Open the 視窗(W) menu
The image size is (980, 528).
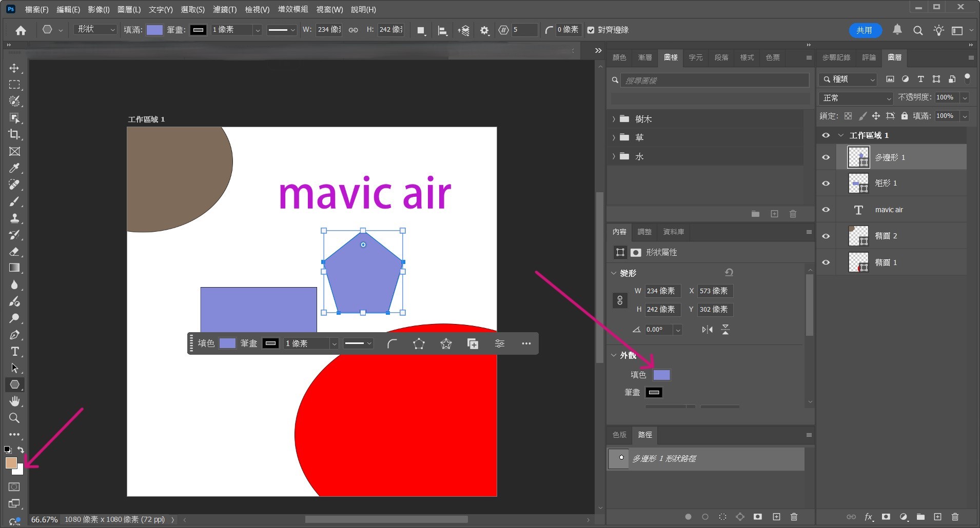329,9
